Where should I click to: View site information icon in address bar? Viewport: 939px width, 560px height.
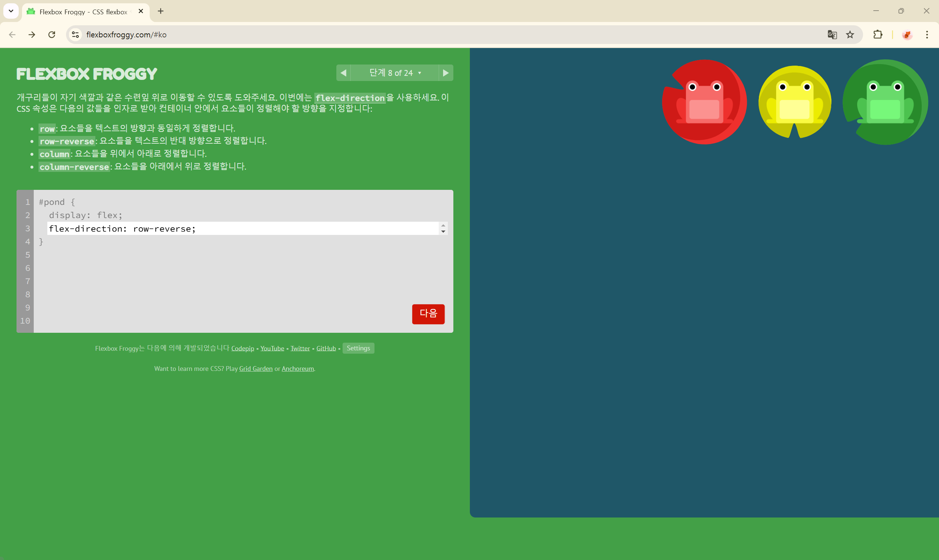[76, 35]
